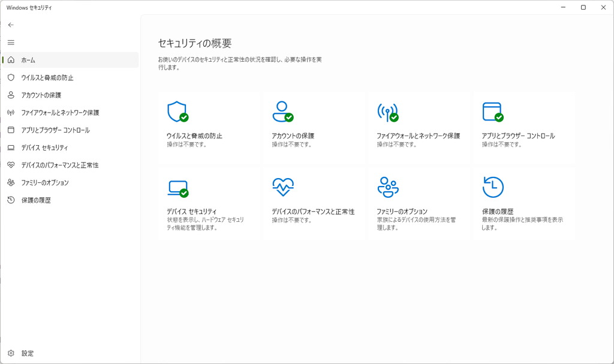Click the large person icon on the アカウントの保護 card
This screenshot has width=614, height=364.
click(x=283, y=112)
